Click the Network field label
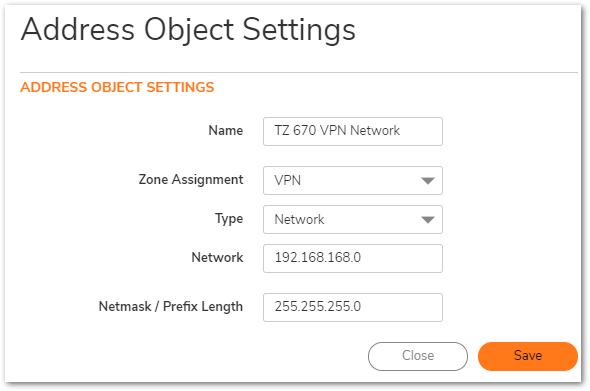Image resolution: width=590 pixels, height=391 pixels. click(x=217, y=257)
